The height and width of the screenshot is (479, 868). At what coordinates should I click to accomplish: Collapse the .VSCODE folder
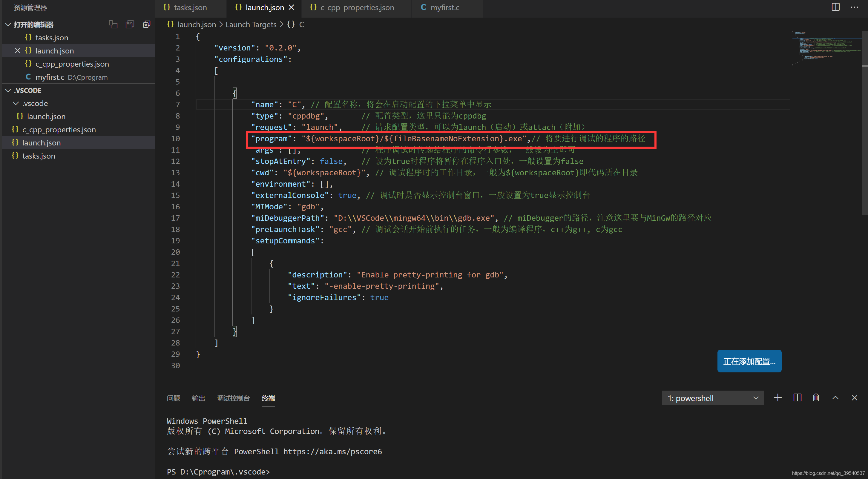7,90
